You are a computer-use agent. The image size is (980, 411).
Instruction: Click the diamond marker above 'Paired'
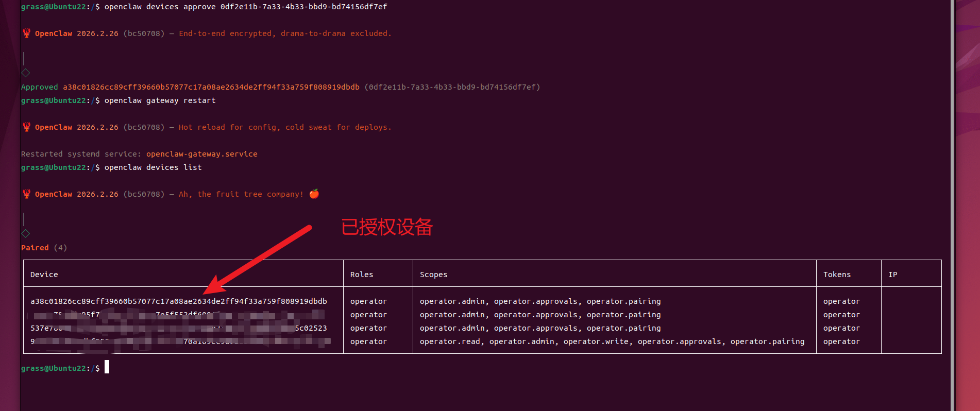(25, 233)
